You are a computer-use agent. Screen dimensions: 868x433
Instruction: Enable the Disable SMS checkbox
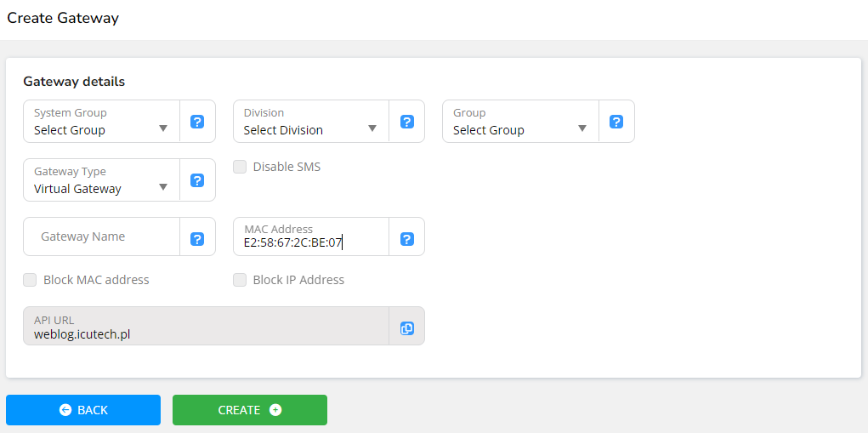[240, 167]
